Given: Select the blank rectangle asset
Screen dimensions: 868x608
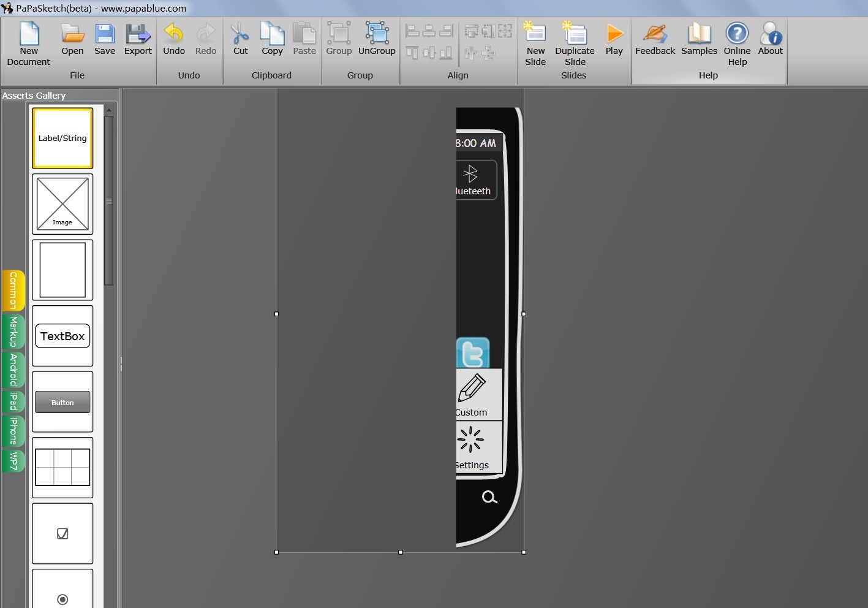Looking at the screenshot, I should (x=62, y=270).
